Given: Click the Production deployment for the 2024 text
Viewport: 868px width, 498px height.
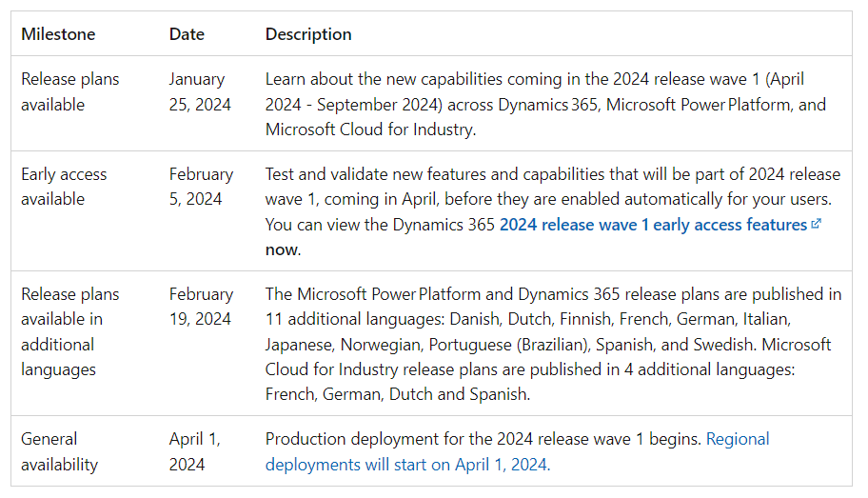Looking at the screenshot, I should pos(483,439).
